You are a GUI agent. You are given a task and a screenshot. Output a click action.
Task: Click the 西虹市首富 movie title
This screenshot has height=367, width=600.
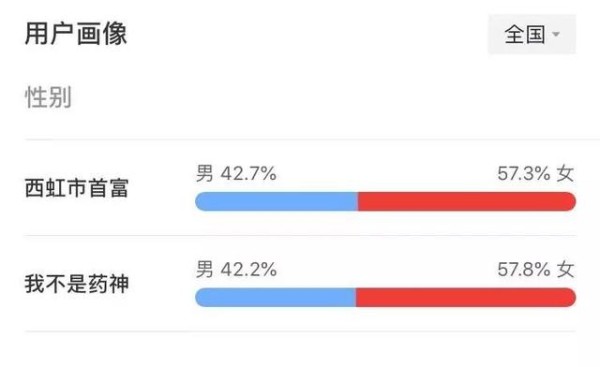[77, 188]
